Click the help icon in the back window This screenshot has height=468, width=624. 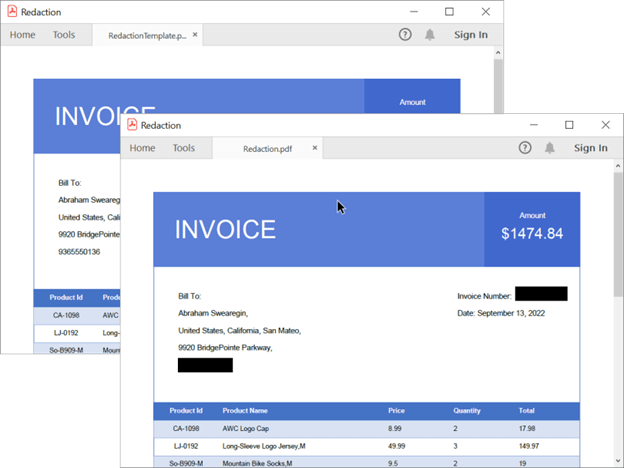(x=405, y=34)
